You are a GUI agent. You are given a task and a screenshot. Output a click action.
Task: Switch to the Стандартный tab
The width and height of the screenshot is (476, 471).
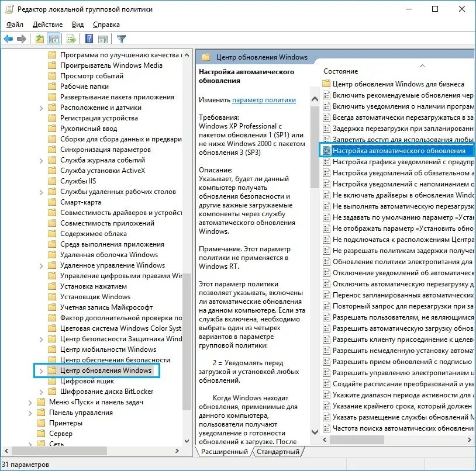pyautogui.click(x=278, y=452)
